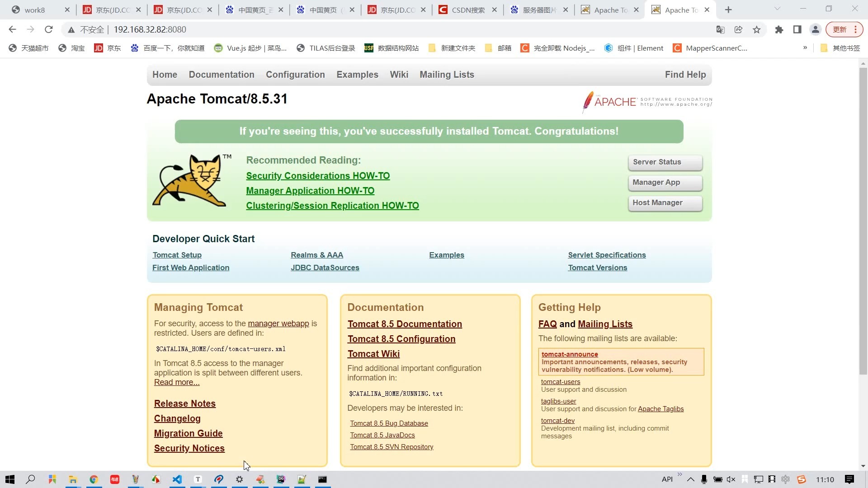Expand the hidden bookmarks overflow chevron
The height and width of the screenshot is (488, 868).
tap(805, 48)
